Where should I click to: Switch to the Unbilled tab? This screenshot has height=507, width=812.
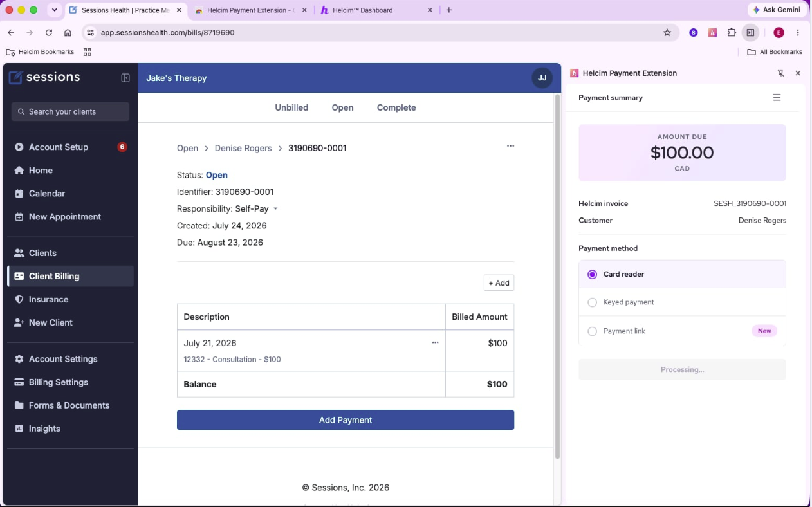[291, 107]
